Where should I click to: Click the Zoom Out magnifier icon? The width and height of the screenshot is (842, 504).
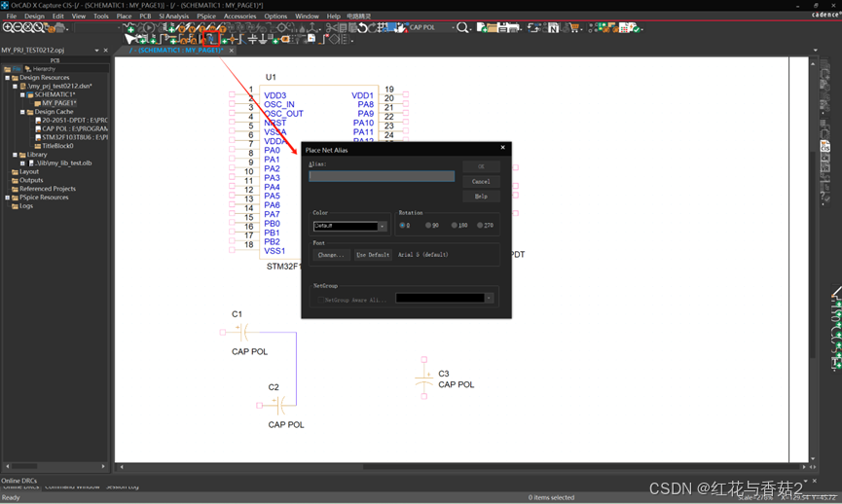coord(17,27)
